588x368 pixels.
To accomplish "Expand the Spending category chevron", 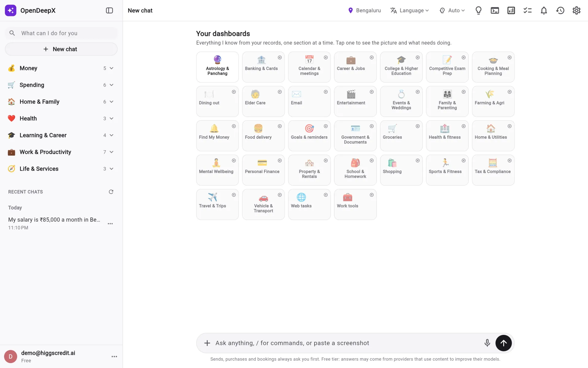I will [111, 85].
